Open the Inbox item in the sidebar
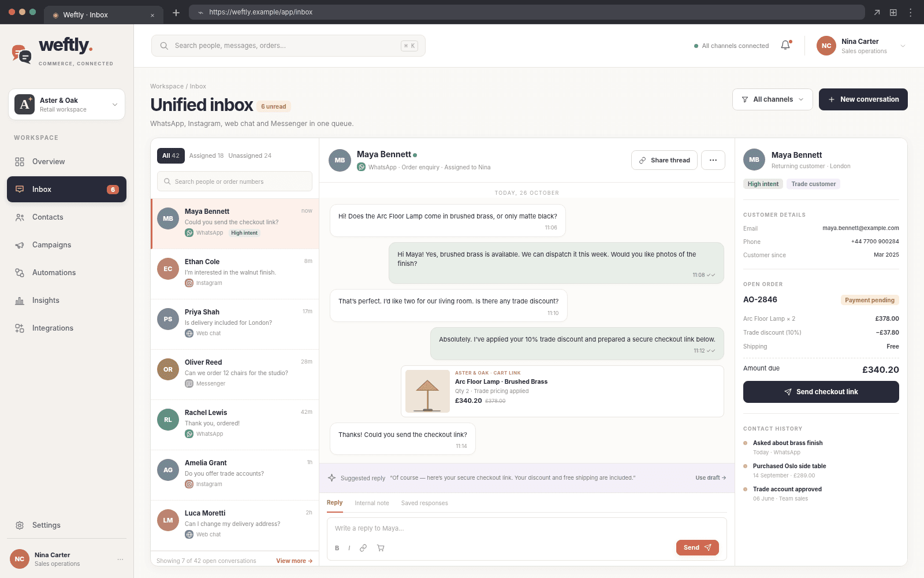Image resolution: width=924 pixels, height=578 pixels. pos(66,190)
